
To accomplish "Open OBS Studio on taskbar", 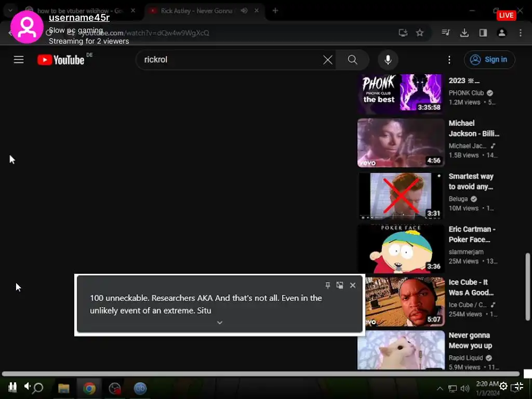I will (115, 388).
